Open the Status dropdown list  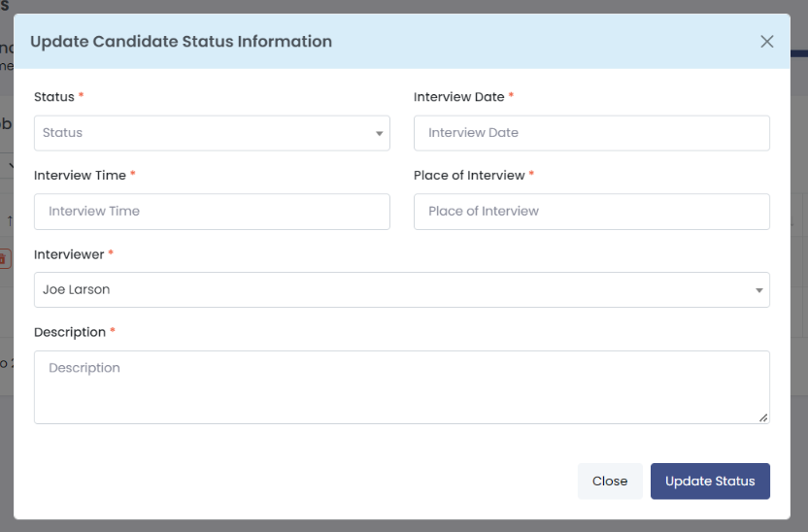[212, 133]
